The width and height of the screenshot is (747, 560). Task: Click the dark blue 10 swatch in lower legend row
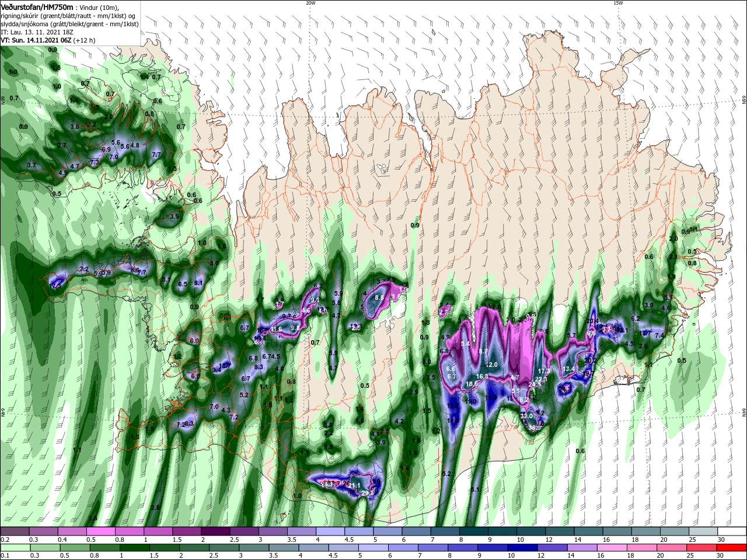coord(522,547)
